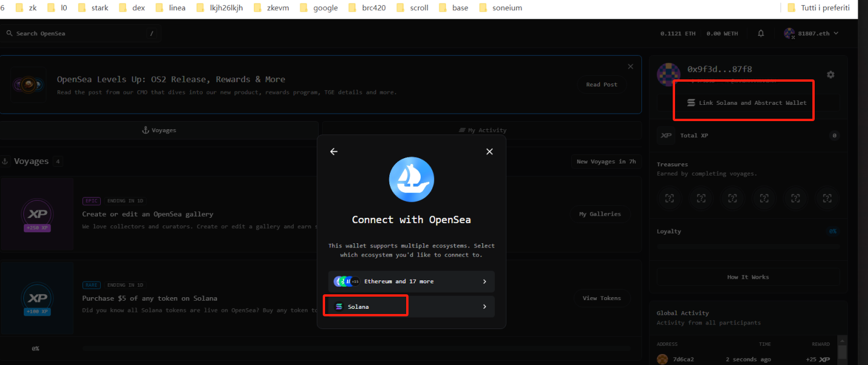Click the EPIC rarity tag
Image resolution: width=868 pixels, height=365 pixels.
(92, 201)
